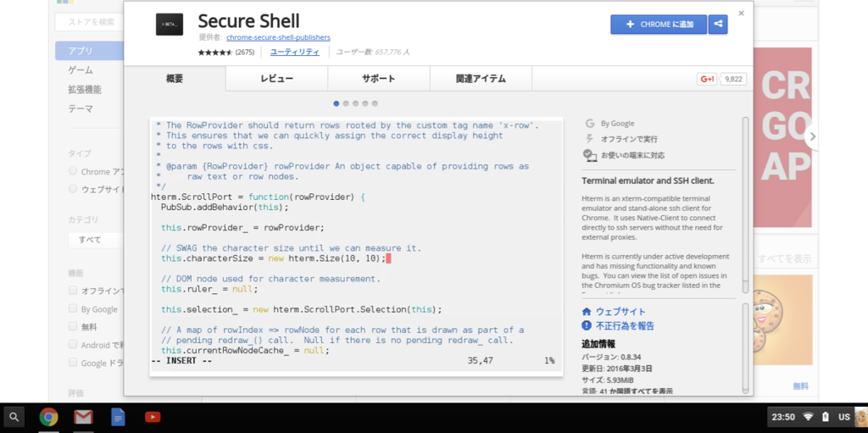This screenshot has height=433, width=868.
Task: Toggle the Android filter checkbox
Action: tap(73, 344)
